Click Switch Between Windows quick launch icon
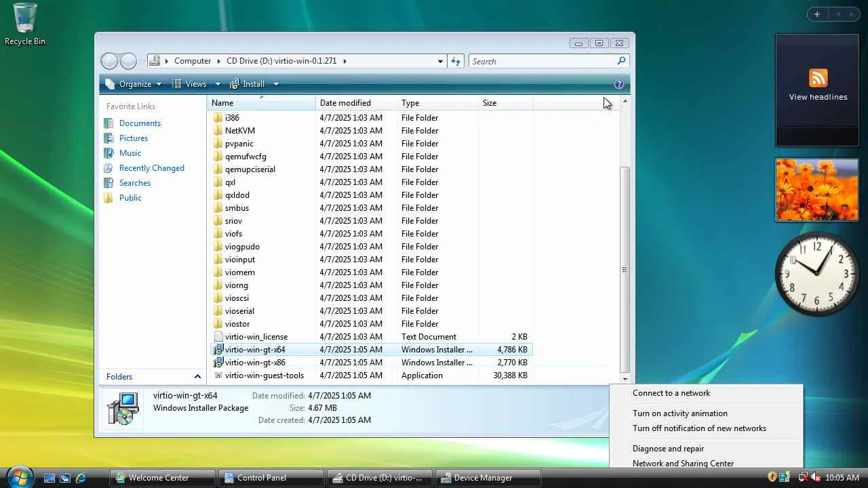 (x=65, y=478)
